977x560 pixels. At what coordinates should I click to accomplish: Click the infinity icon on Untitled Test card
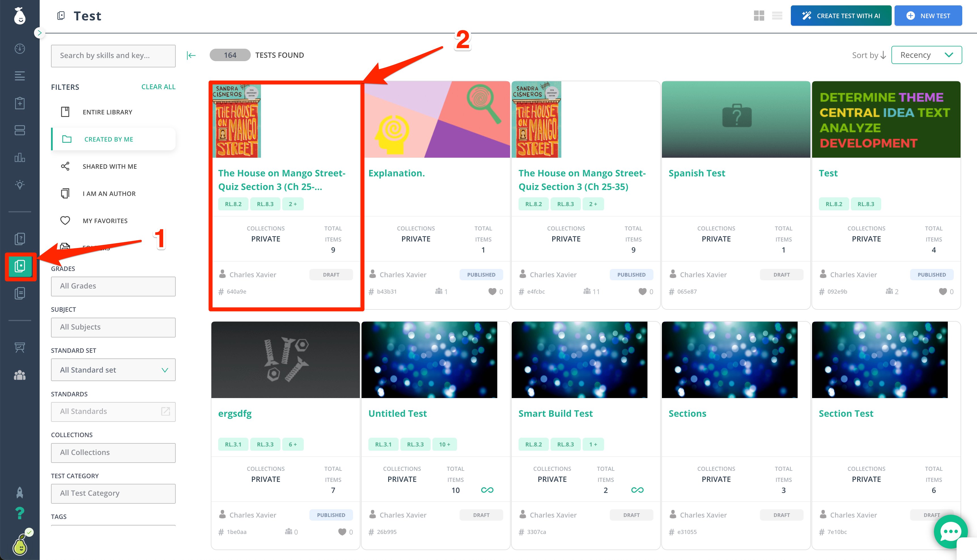point(487,490)
